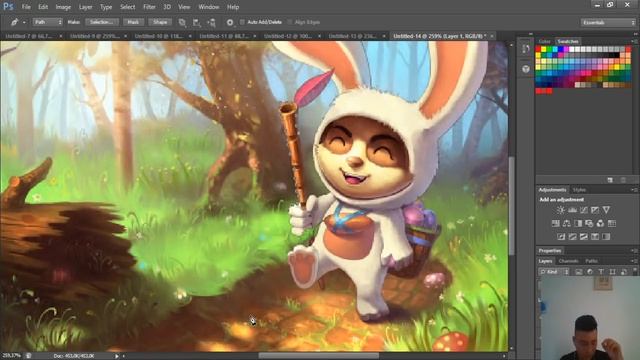640x360 pixels.
Task: Close the Untitled-14 document tab
Action: pyautogui.click(x=492, y=36)
